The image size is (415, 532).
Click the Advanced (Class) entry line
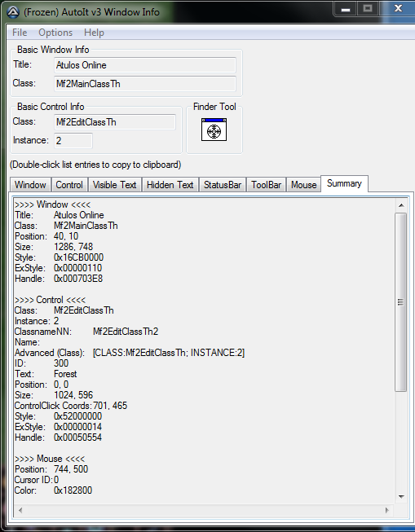point(130,353)
